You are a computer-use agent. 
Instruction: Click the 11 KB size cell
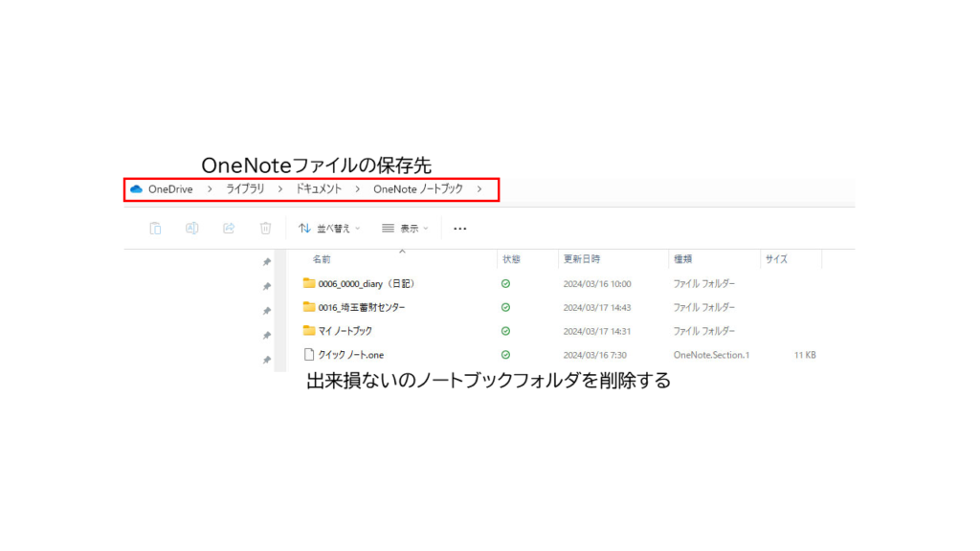[805, 355]
